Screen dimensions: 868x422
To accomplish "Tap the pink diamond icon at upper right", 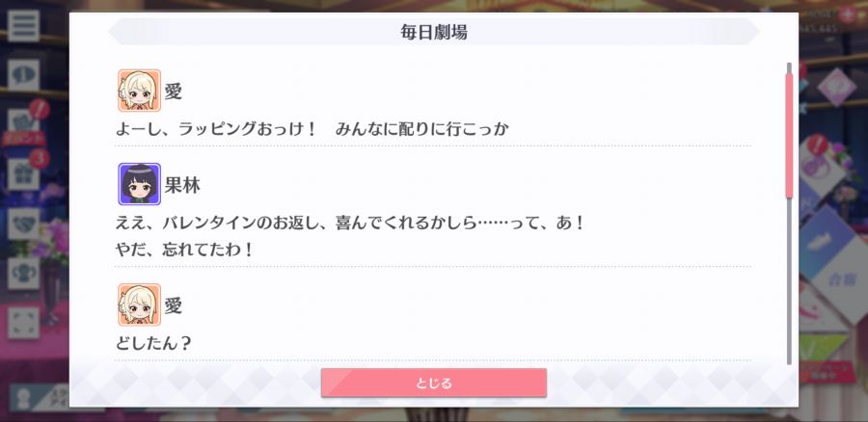I will pyautogui.click(x=836, y=88).
